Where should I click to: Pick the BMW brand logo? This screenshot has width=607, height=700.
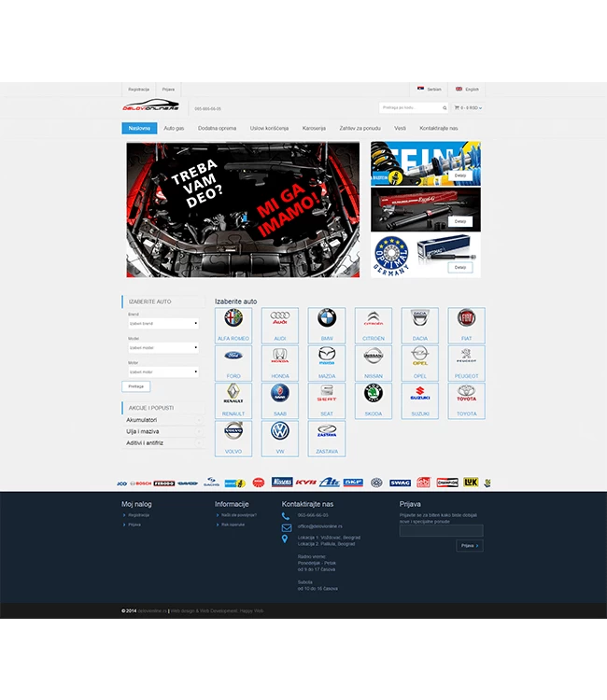click(x=327, y=318)
